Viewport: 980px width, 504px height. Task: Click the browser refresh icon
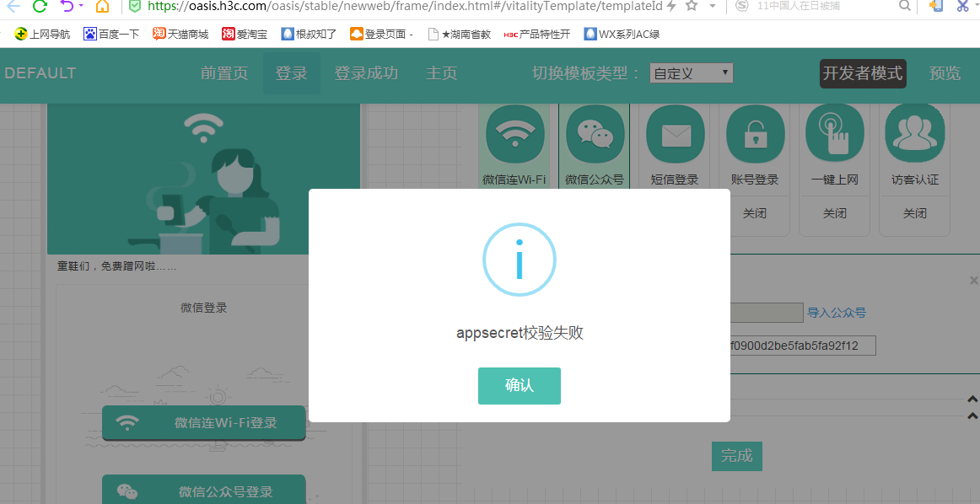40,6
